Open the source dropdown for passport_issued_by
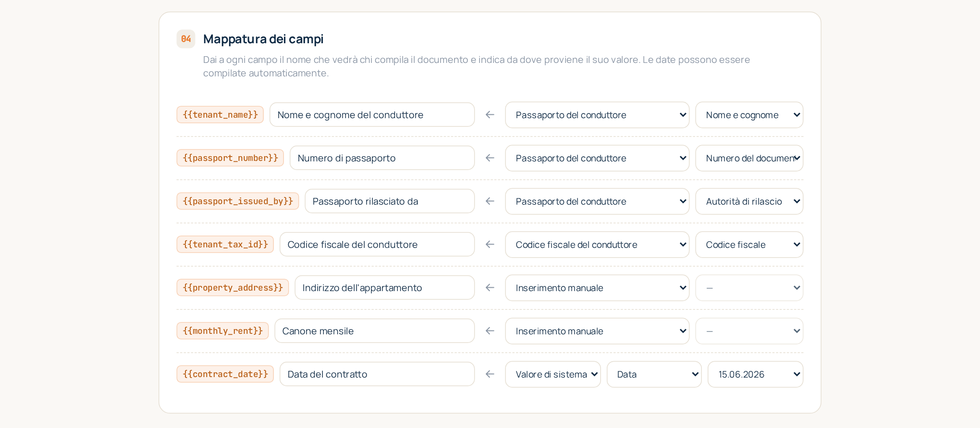This screenshot has width=980, height=428. click(597, 201)
